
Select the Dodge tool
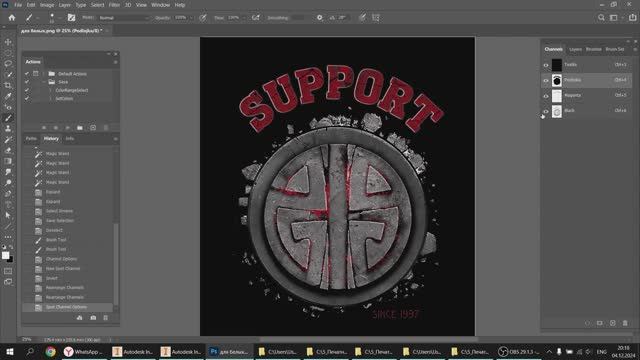coord(8,183)
